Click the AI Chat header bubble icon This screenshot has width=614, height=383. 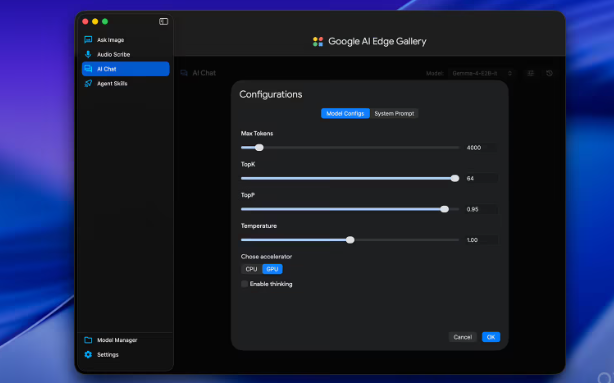point(184,73)
